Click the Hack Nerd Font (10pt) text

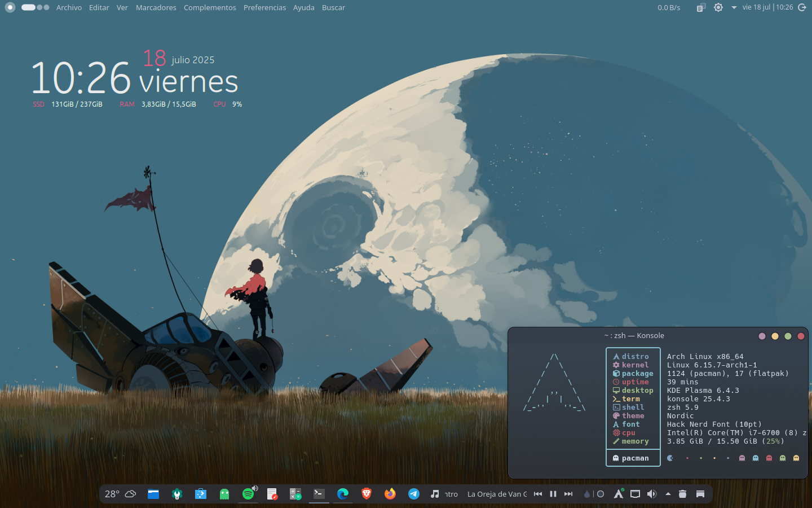coord(714,424)
